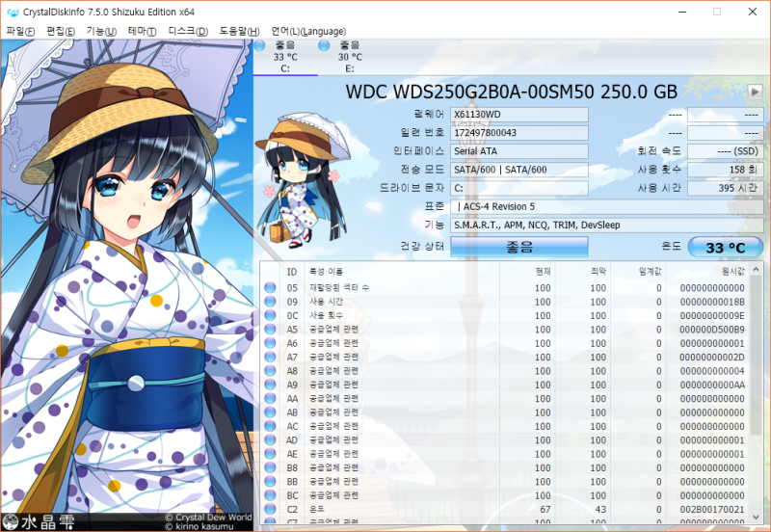Viewport: 771px width, 532px height.
Task: Select the 재할당된 섹터 수 attribute row
Action: coord(505,287)
